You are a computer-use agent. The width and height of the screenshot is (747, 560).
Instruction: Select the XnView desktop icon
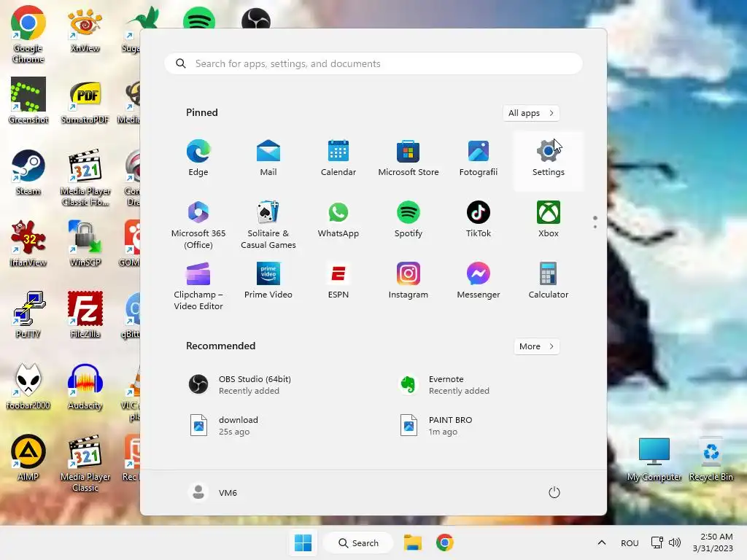click(85, 30)
